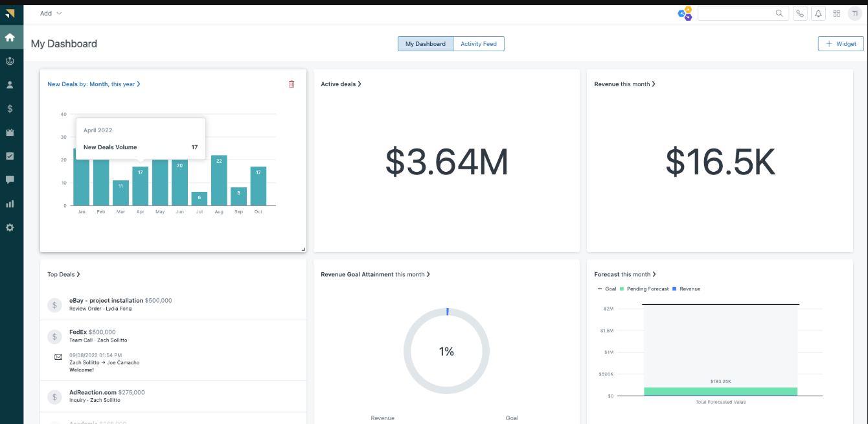
Task: Open the colored hexagon integrations icon
Action: pos(685,14)
